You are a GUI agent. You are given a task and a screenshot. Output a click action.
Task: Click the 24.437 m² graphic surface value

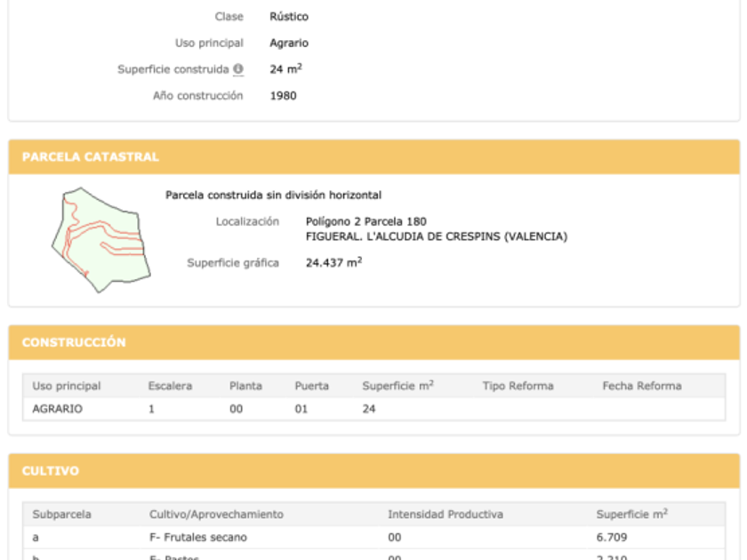point(333,262)
